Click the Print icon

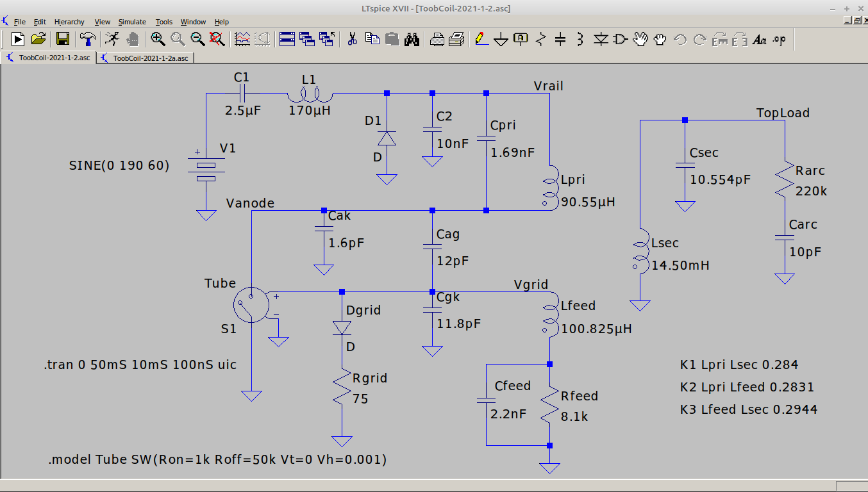[x=456, y=39]
